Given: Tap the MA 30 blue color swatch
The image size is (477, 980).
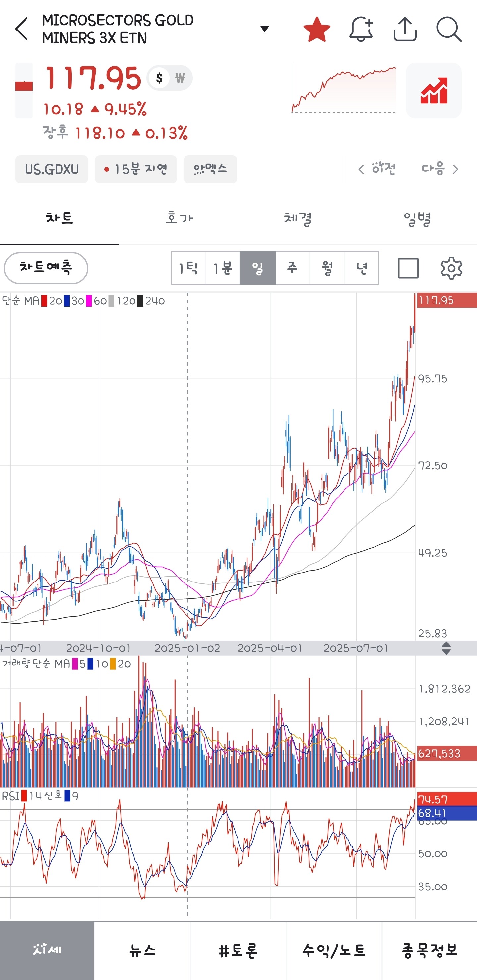Looking at the screenshot, I should 67,301.
